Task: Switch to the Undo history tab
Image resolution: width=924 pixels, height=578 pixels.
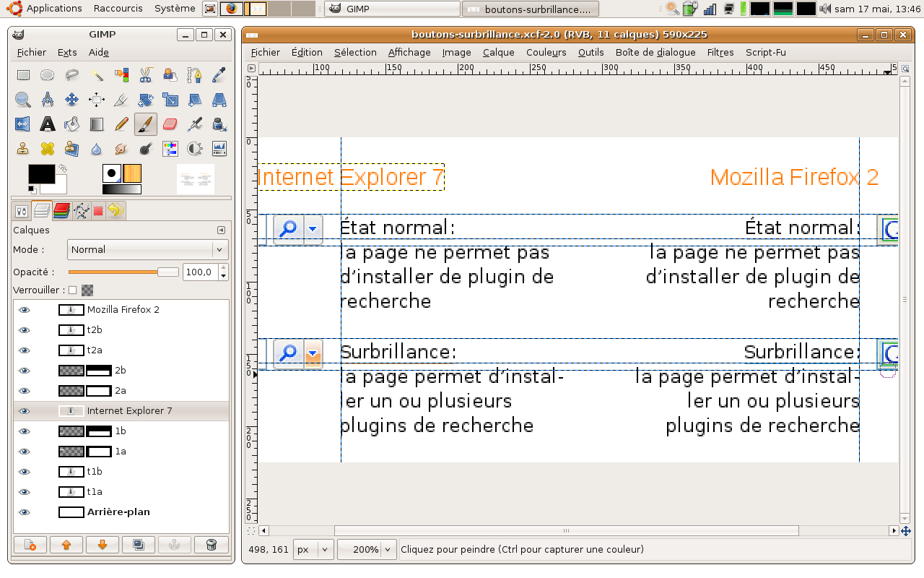Action: 115,211
